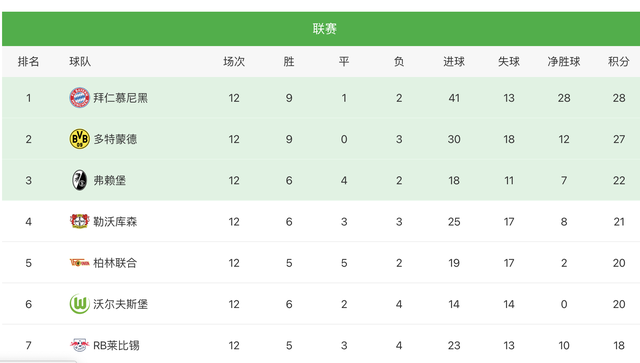Select the RB莱比锡 team name
Image resolution: width=640 pixels, height=363 pixels.
[116, 345]
